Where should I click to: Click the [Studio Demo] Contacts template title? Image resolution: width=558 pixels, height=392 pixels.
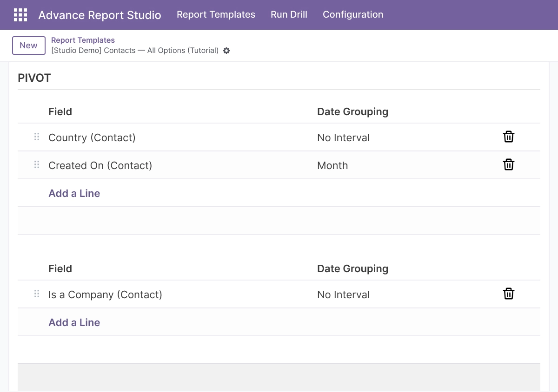[x=135, y=50]
